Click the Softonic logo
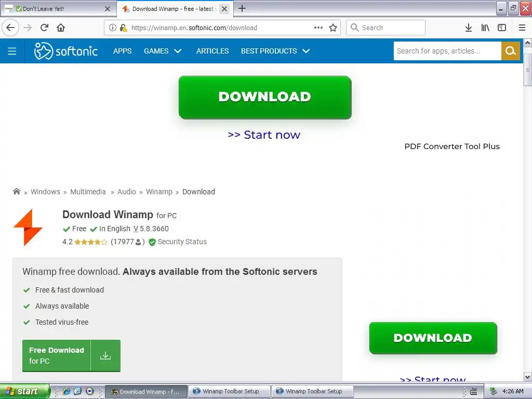This screenshot has width=532, height=399. [66, 51]
